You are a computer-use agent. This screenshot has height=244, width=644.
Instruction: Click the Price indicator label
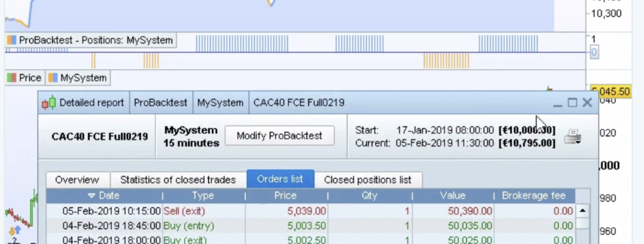click(25, 78)
